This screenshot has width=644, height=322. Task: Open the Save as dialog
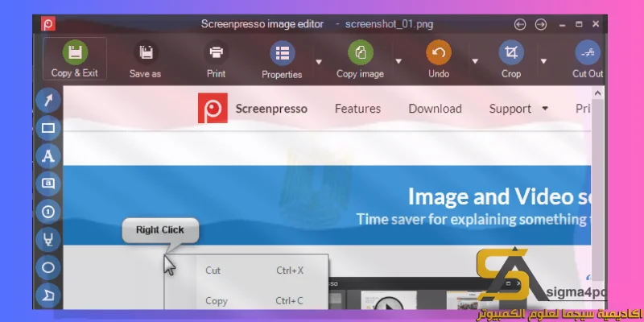[146, 59]
